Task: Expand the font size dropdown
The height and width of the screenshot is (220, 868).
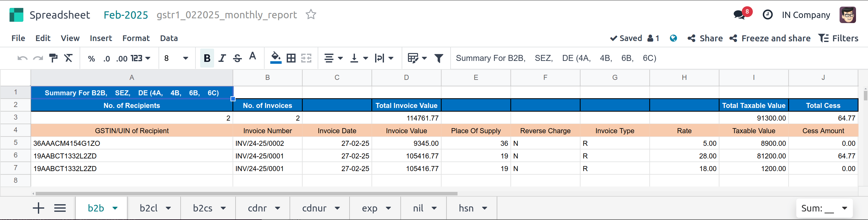Action: (x=185, y=58)
